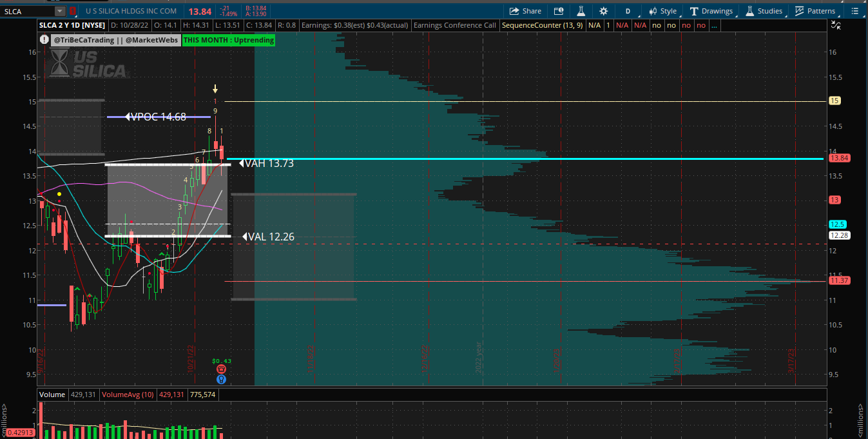Click the collapse arrows icon at header right
The image size is (868, 439).
[x=835, y=25]
